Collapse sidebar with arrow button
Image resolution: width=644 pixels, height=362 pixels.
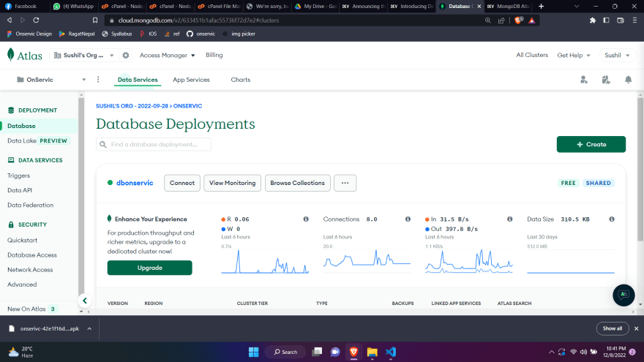(85, 301)
